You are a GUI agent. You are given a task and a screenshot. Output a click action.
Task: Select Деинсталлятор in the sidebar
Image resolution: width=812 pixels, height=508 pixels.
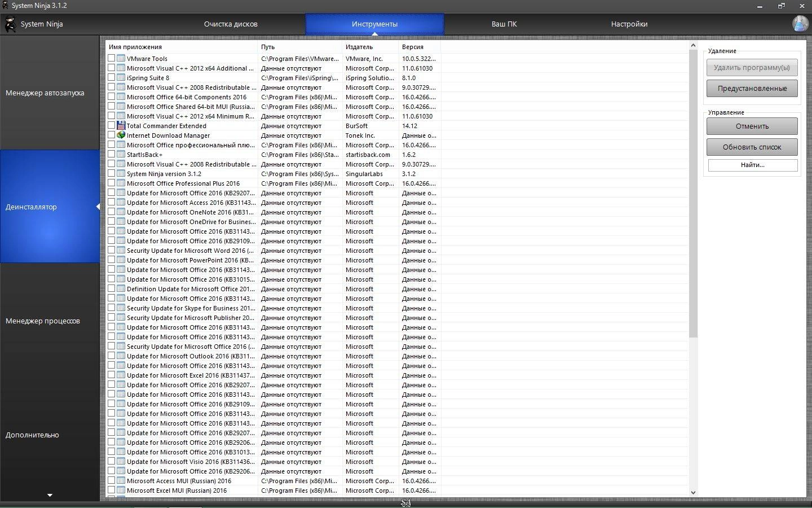(50, 207)
